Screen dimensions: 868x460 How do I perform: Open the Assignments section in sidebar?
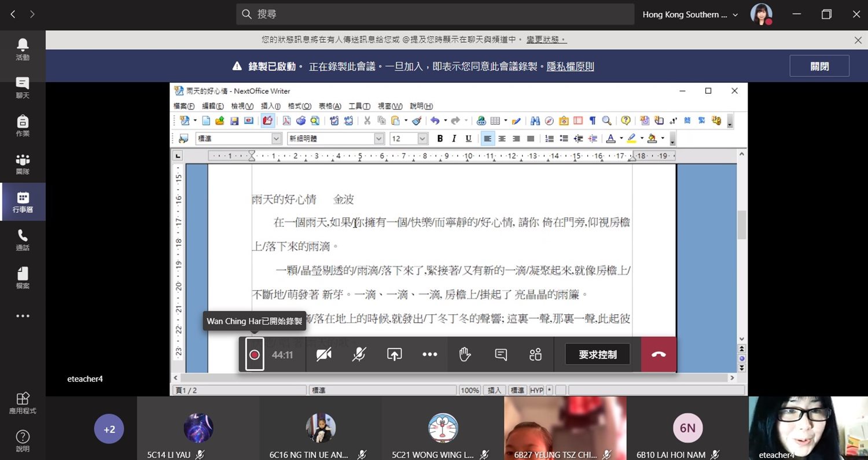(23, 126)
